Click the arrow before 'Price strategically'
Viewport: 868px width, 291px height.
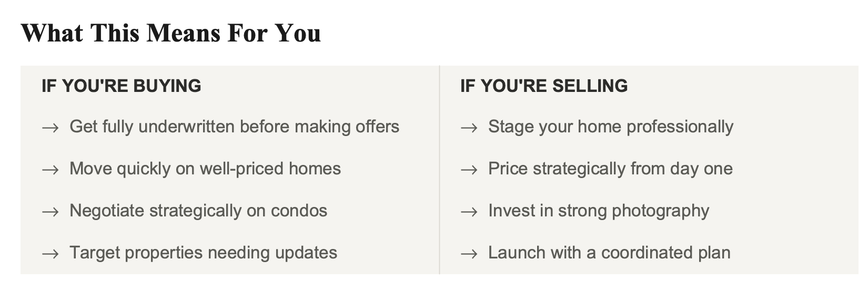469,170
